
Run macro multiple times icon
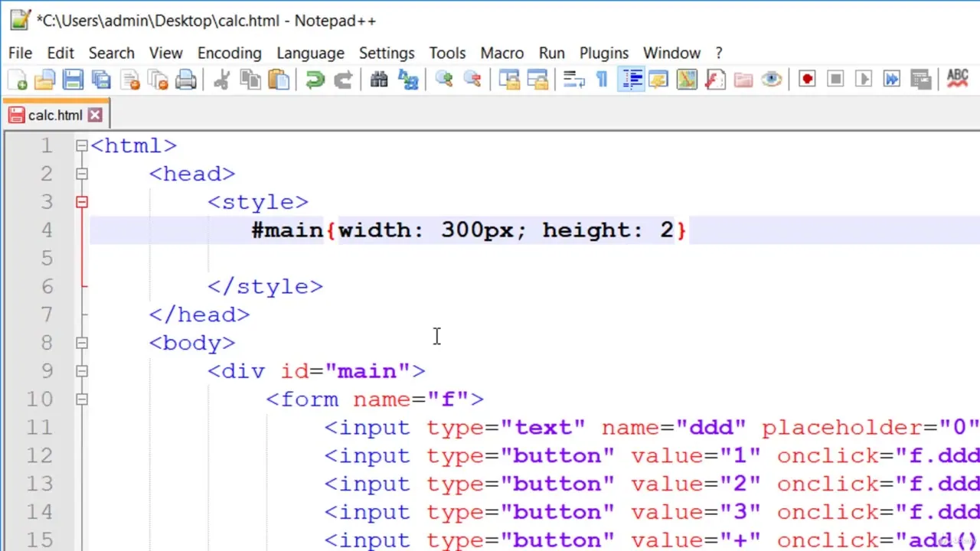892,79
